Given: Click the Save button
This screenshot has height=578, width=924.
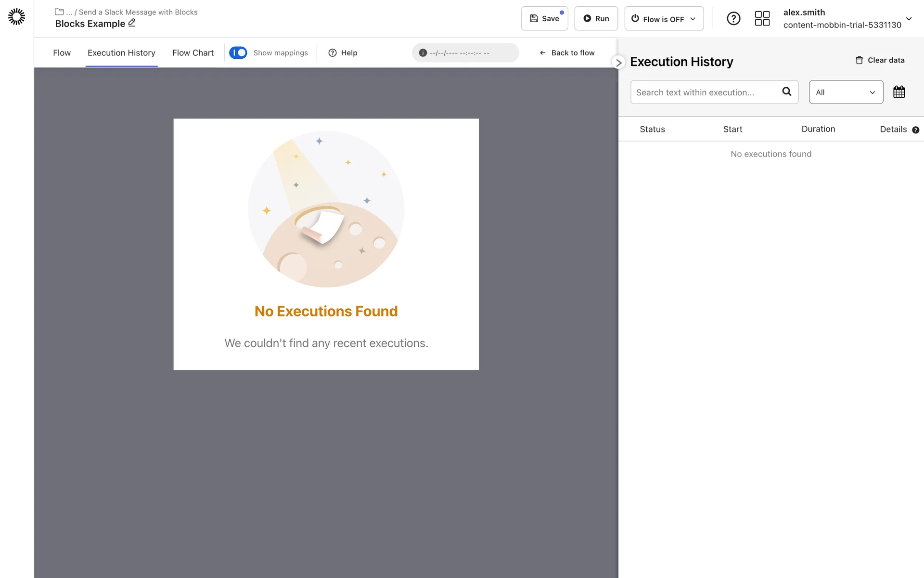Looking at the screenshot, I should pyautogui.click(x=544, y=19).
